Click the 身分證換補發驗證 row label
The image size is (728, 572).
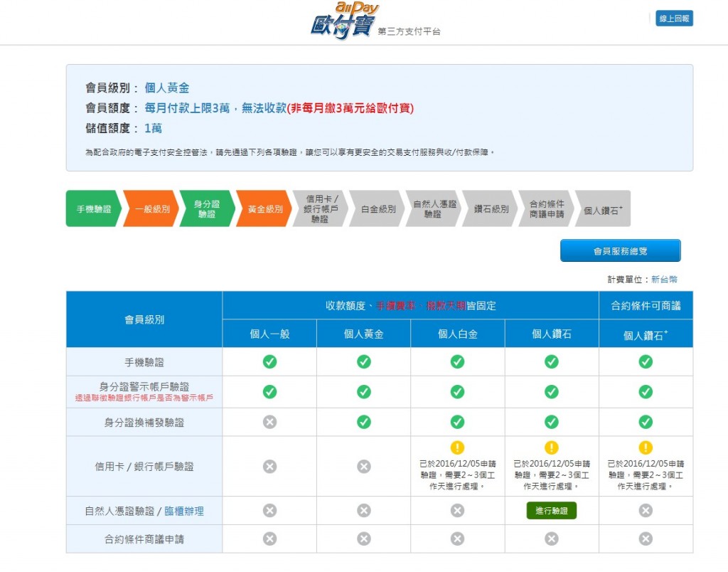coord(144,423)
